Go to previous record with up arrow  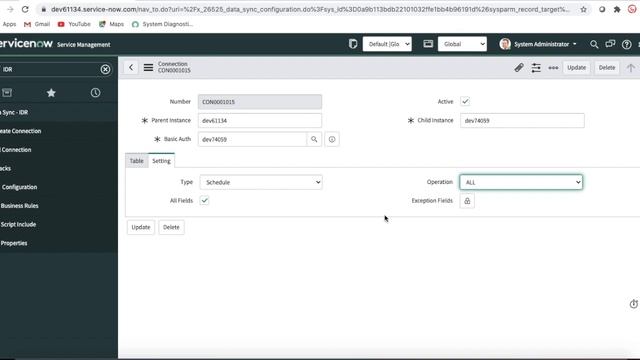(630, 68)
